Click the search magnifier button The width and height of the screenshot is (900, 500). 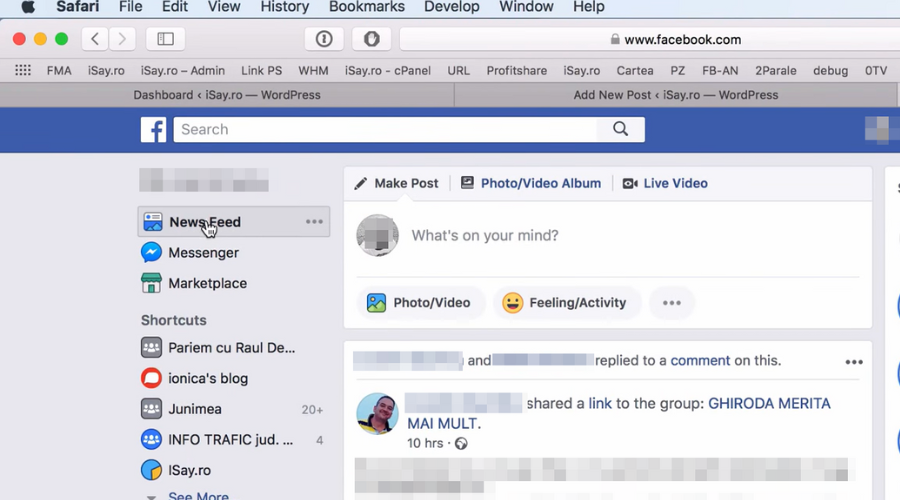click(620, 129)
